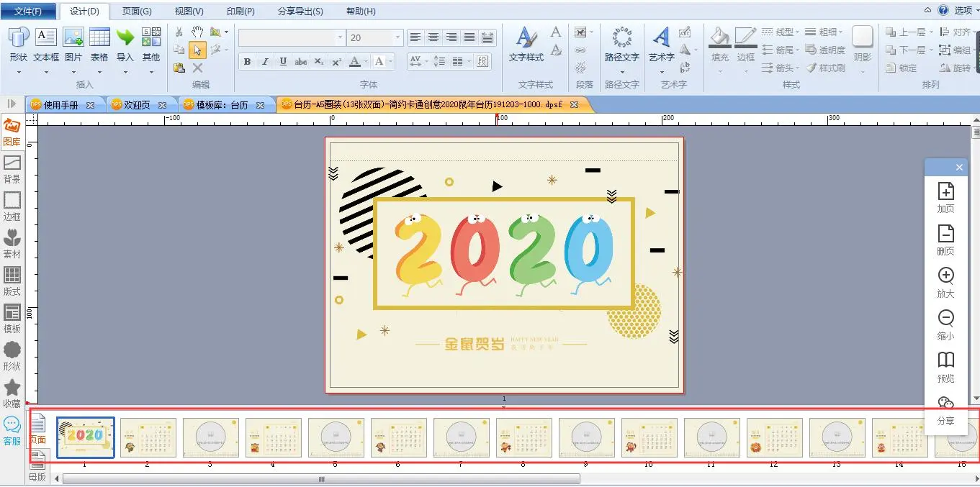980x487 pixels.
Task: Open the 边框 border panel in sidebar
Action: coord(12,207)
